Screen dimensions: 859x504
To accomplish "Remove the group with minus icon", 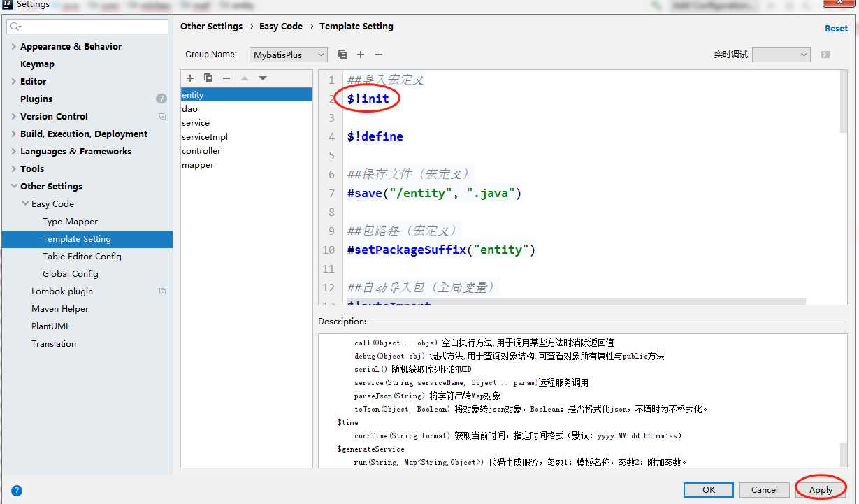I will click(x=379, y=55).
